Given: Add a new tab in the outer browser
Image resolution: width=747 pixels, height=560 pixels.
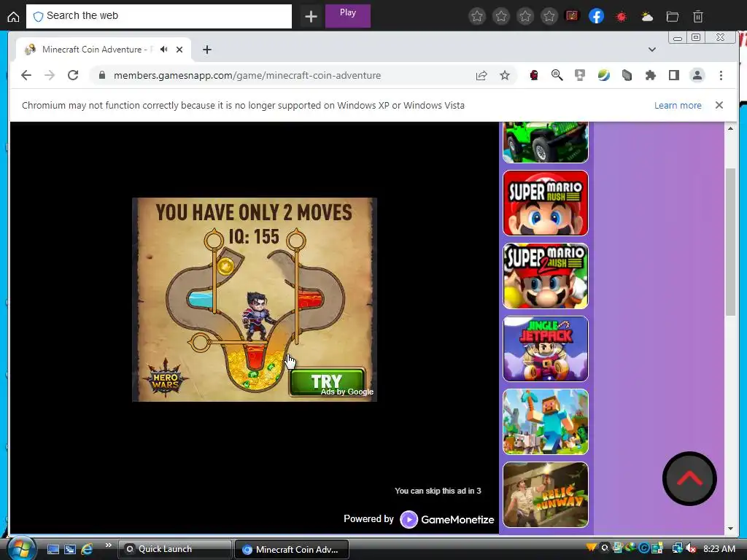Looking at the screenshot, I should (x=311, y=17).
